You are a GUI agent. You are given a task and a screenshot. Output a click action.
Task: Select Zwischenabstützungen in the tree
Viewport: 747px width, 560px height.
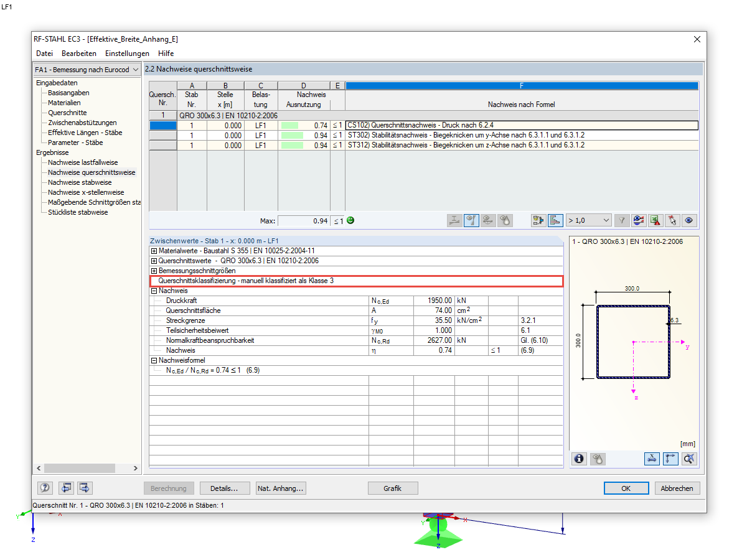tap(82, 123)
